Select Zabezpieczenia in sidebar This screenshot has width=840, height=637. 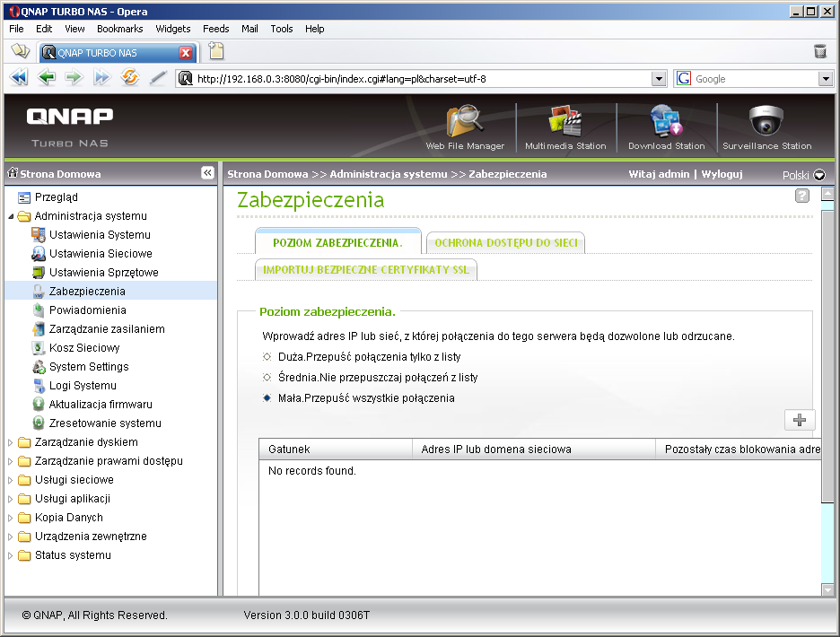tap(87, 292)
